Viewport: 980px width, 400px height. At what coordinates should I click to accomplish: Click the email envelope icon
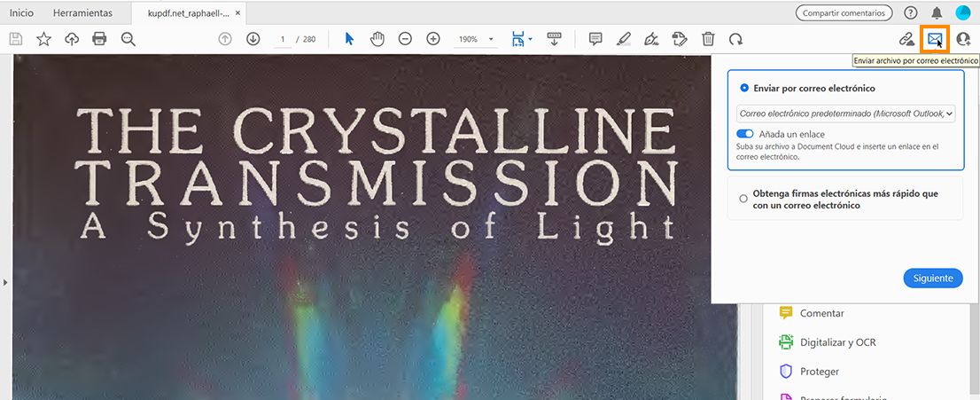935,39
